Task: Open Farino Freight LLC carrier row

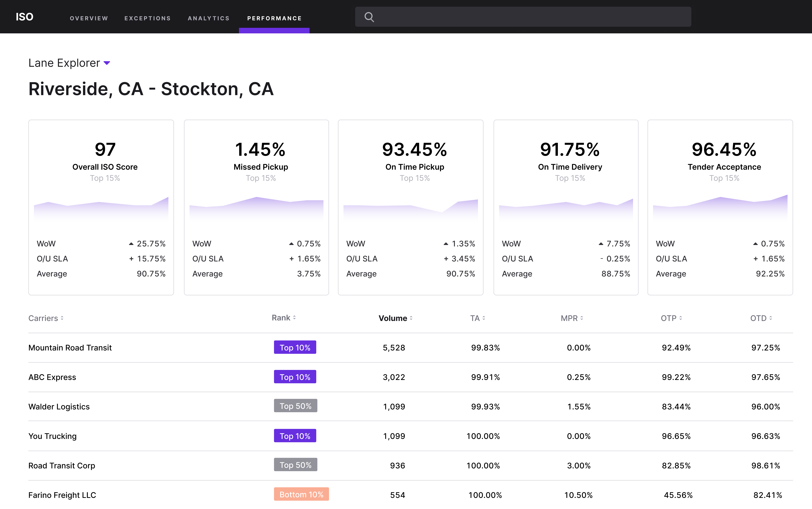Action: [x=411, y=495]
